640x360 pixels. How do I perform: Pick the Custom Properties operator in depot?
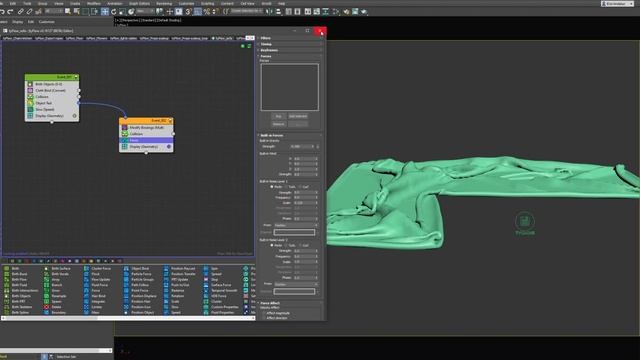225,307
